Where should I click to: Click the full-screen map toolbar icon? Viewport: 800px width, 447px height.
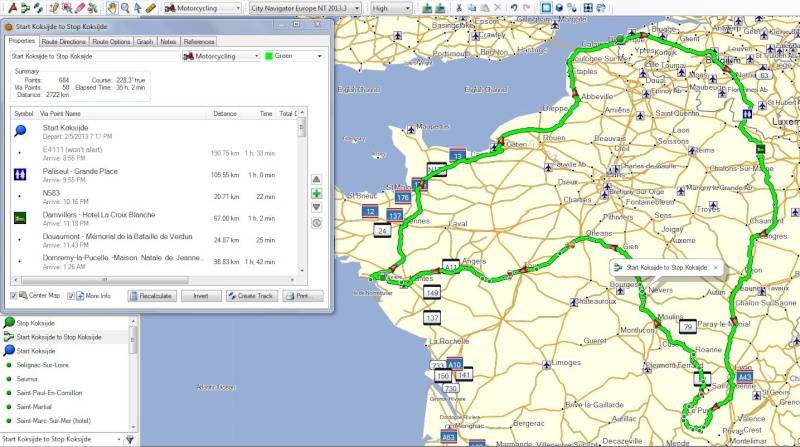point(588,8)
